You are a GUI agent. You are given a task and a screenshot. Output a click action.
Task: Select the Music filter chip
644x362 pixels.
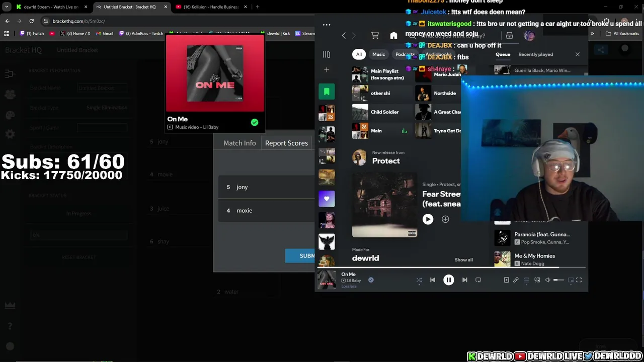tap(378, 54)
